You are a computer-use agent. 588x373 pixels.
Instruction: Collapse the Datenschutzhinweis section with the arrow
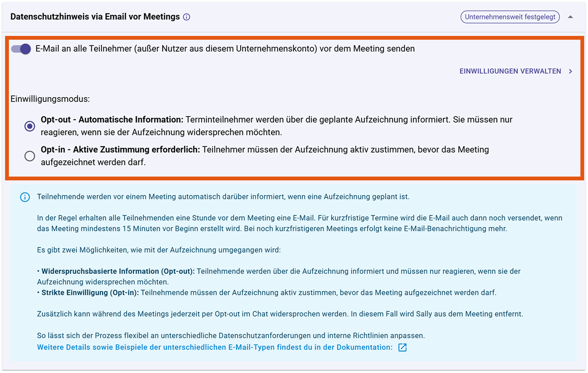570,17
